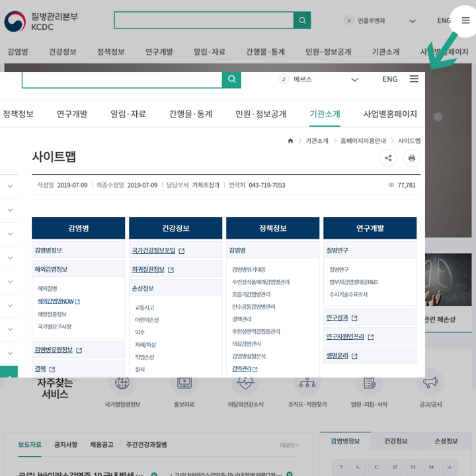The height and width of the screenshot is (476, 476).
Task: Open 알림·자료 in the overlay navigation bar
Action: point(128,114)
